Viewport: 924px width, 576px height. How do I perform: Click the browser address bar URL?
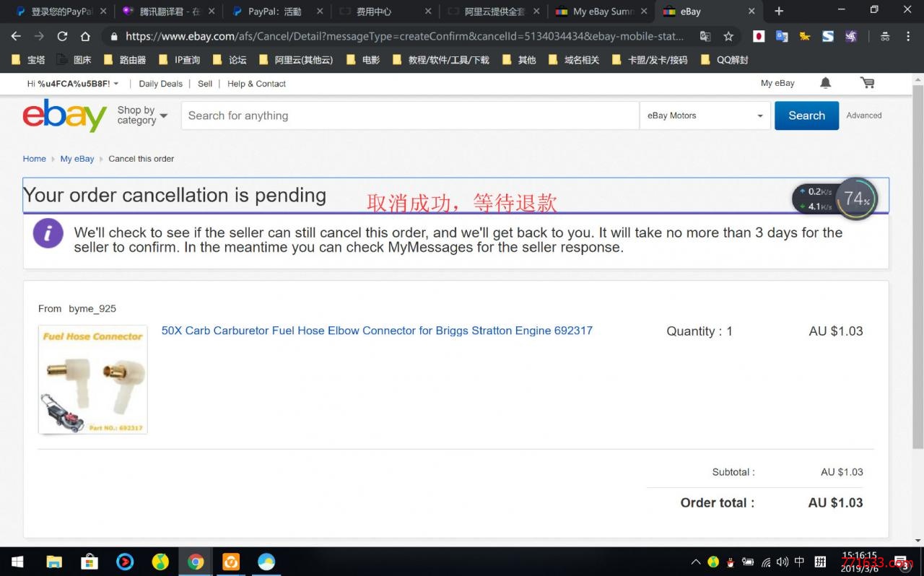click(404, 36)
